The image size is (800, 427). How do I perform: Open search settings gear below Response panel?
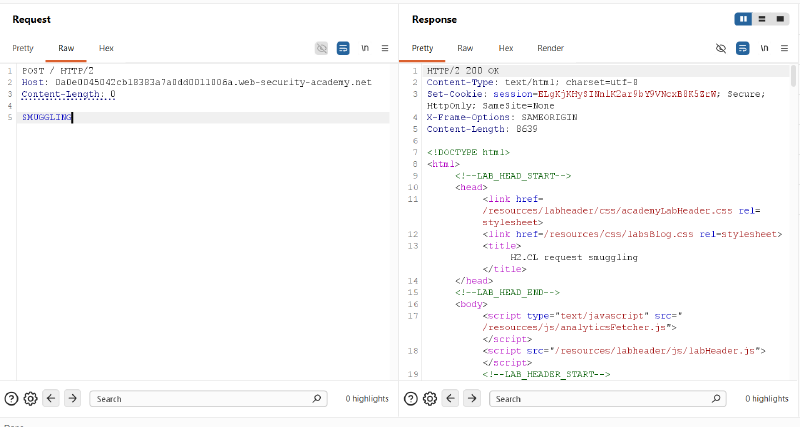[430, 398]
